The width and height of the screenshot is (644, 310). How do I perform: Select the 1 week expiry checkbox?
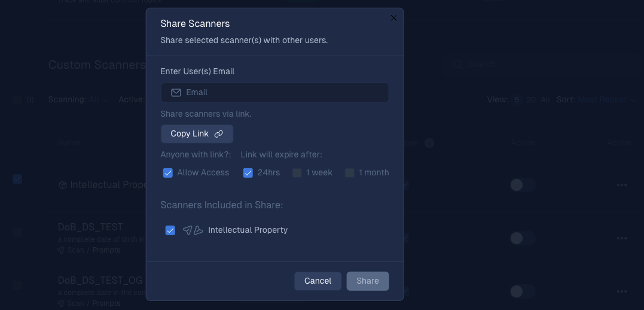point(297,173)
